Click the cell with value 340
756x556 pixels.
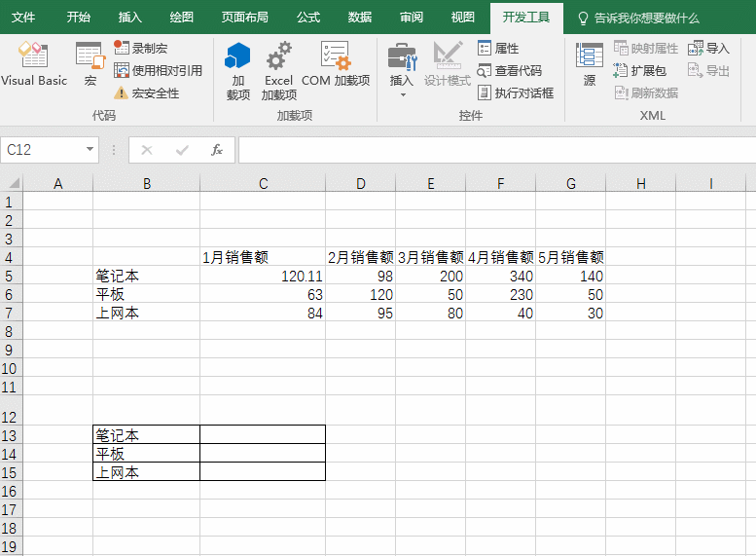(x=500, y=276)
